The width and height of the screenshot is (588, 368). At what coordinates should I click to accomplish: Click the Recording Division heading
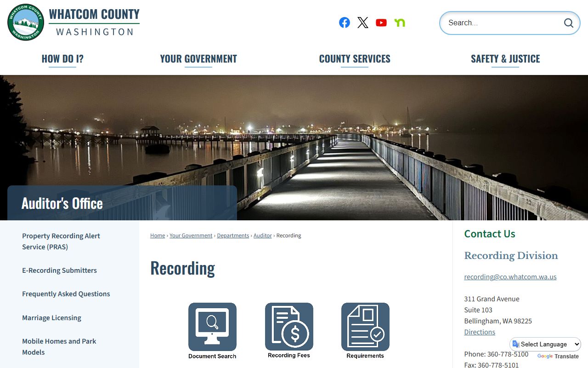tap(511, 256)
